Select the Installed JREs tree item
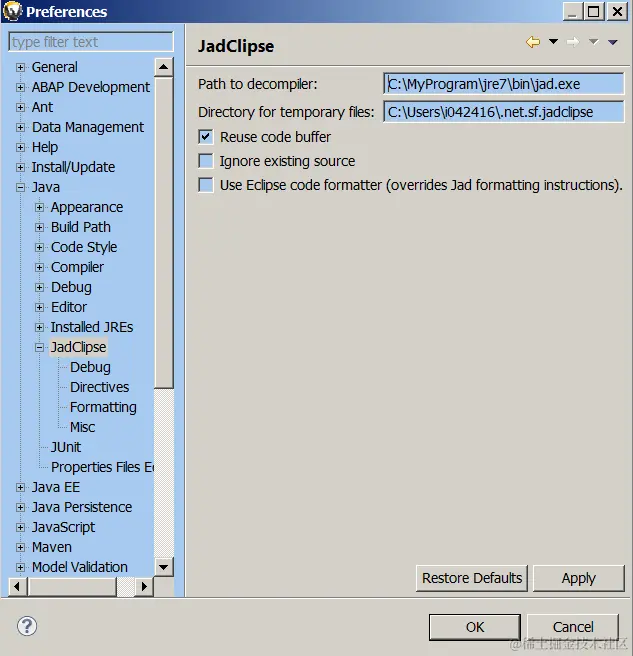Viewport: 633px width, 656px height. (92, 327)
